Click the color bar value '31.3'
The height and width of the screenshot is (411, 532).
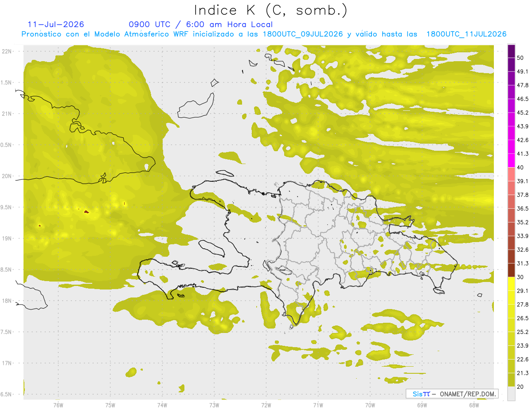(x=523, y=263)
